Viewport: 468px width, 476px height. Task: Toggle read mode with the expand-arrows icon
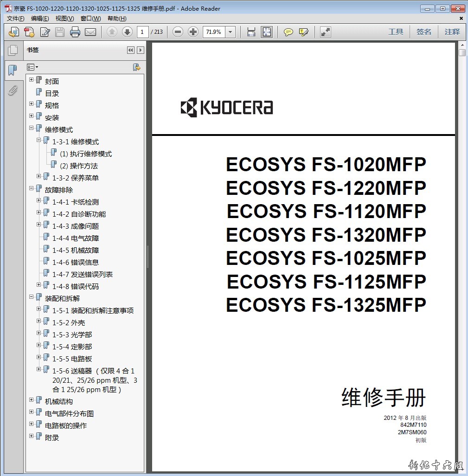tap(326, 32)
